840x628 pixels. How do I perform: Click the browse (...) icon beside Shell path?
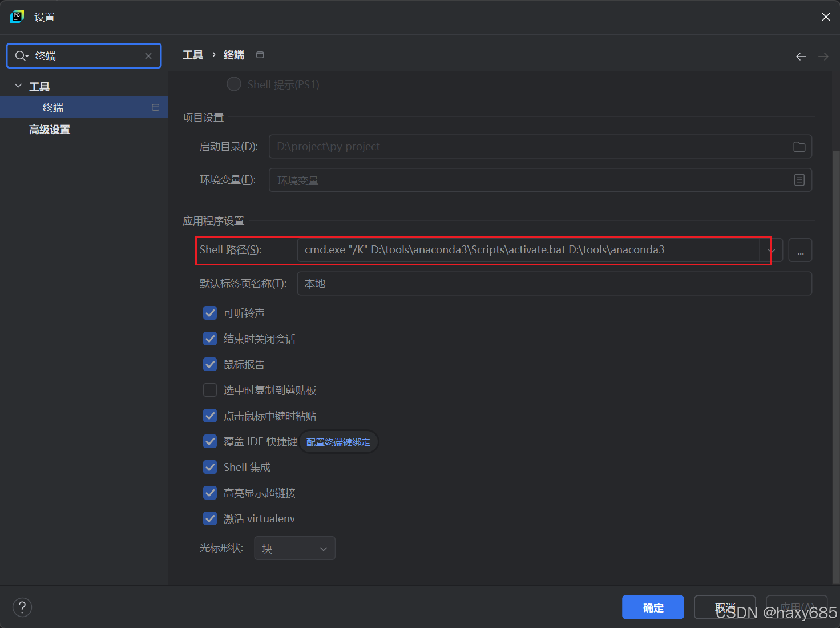pyautogui.click(x=800, y=250)
